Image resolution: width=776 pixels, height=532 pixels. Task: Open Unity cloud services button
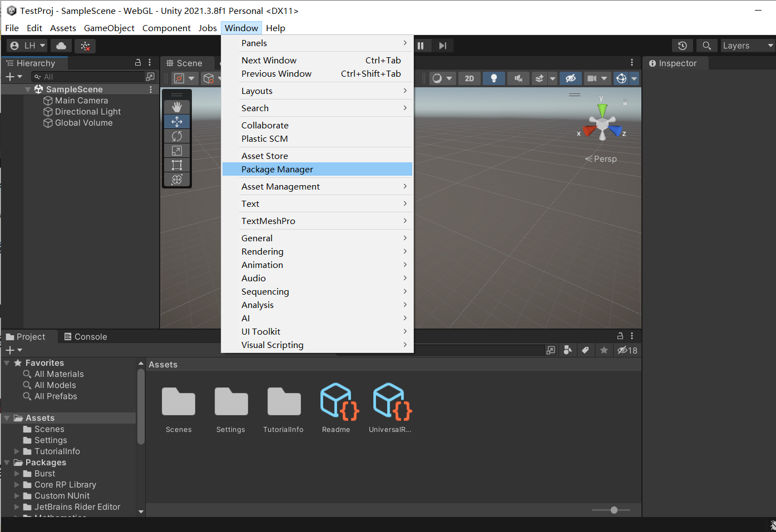coord(61,46)
